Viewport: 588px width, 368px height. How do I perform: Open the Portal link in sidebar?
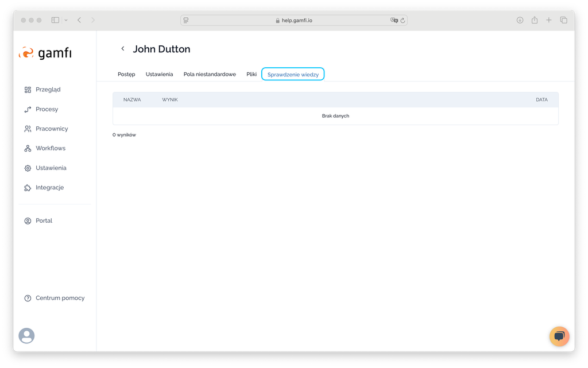point(44,220)
